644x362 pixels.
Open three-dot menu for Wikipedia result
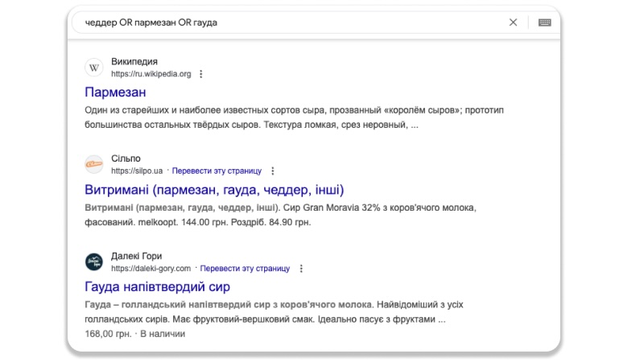click(200, 74)
